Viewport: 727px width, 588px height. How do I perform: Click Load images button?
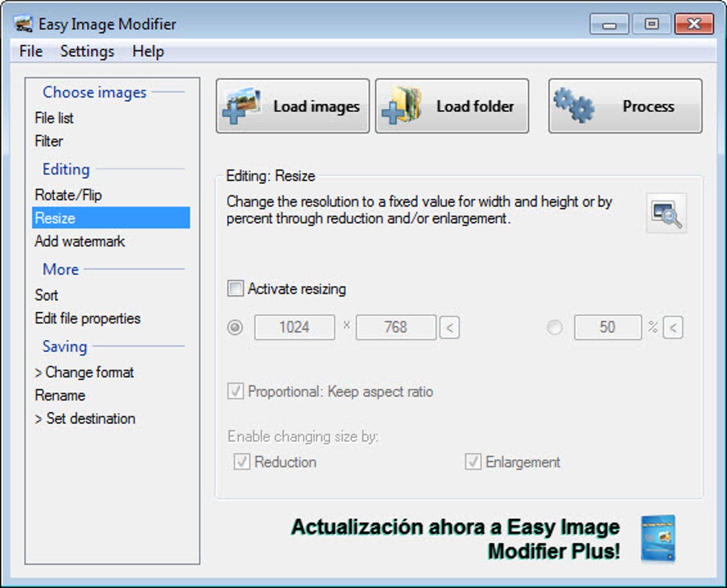(x=292, y=106)
